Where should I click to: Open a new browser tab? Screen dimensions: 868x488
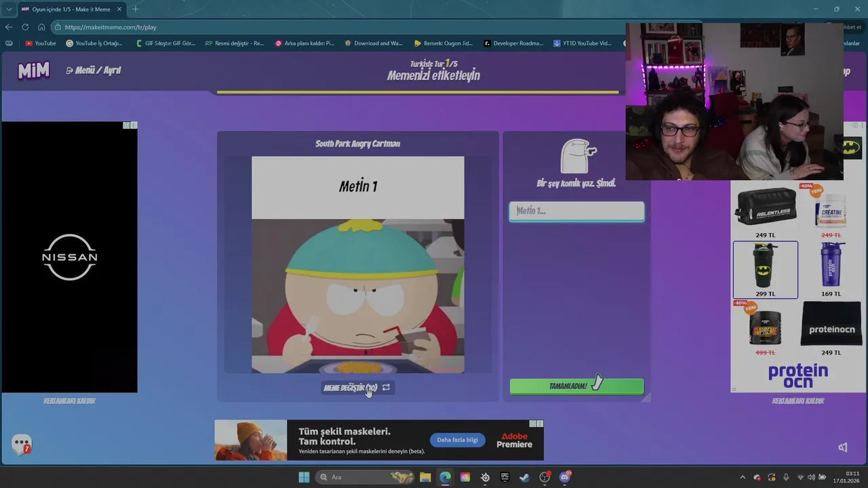[x=135, y=9]
